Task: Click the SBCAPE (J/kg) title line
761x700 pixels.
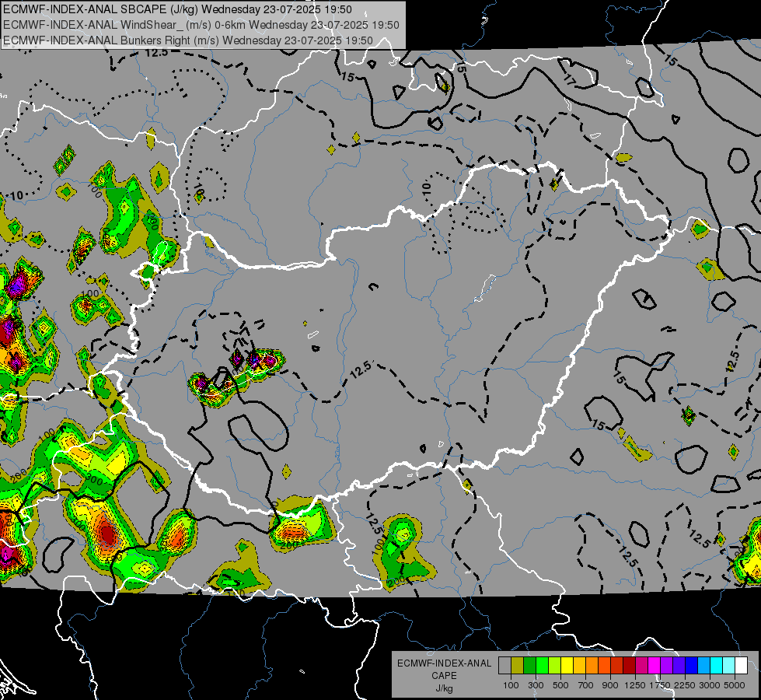Action: tap(178, 9)
